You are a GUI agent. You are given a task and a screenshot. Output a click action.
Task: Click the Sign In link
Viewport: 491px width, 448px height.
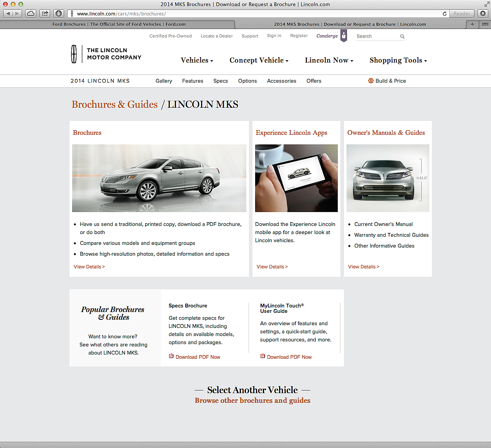click(274, 36)
